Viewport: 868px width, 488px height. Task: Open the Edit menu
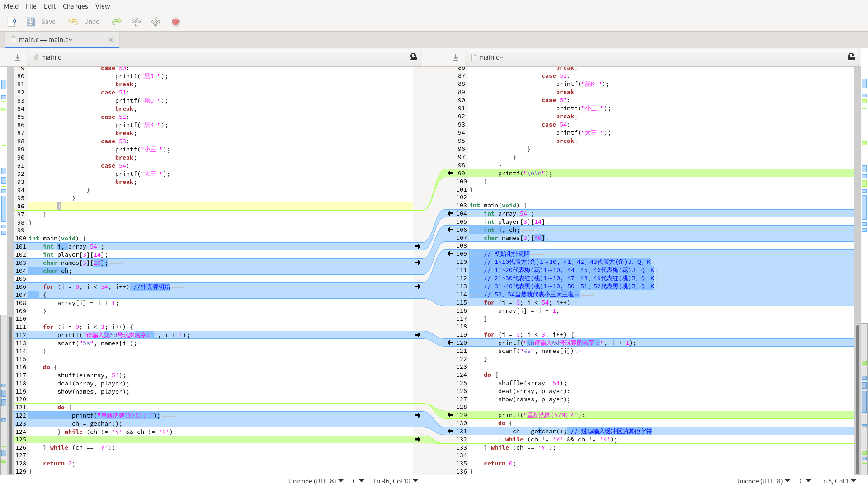point(50,6)
